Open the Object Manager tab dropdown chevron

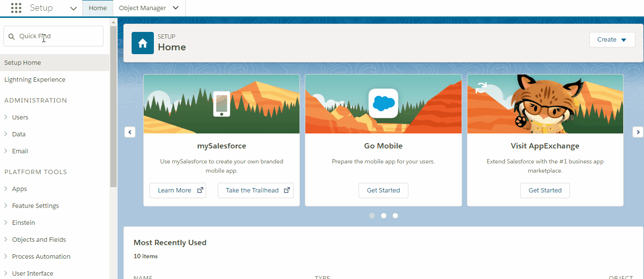(176, 8)
